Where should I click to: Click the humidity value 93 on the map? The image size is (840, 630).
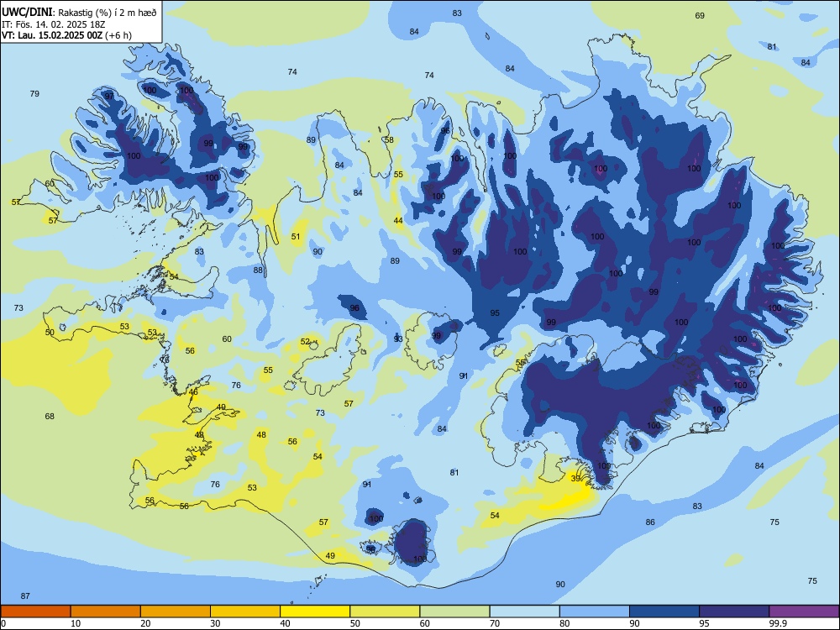(398, 339)
